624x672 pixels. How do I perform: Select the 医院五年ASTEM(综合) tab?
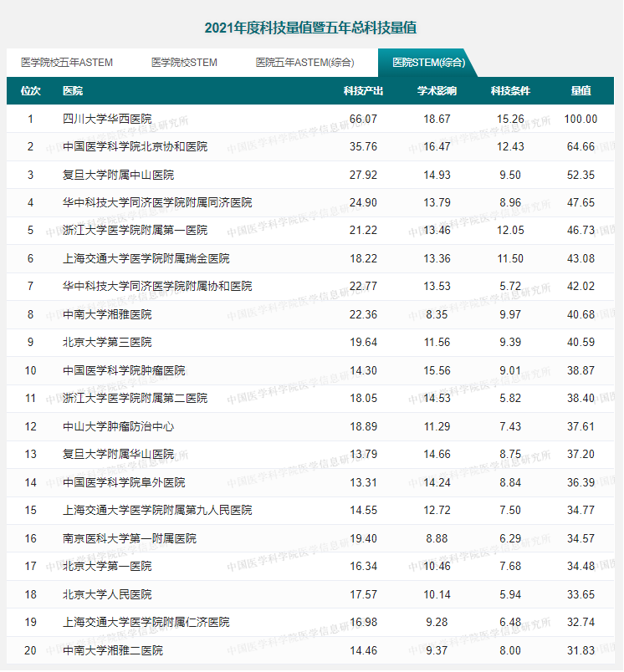coord(304,63)
